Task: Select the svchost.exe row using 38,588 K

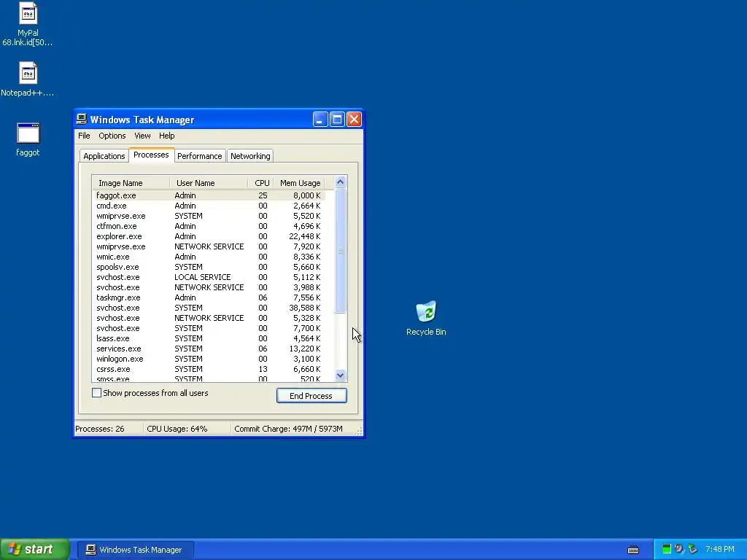Action: 209,308
